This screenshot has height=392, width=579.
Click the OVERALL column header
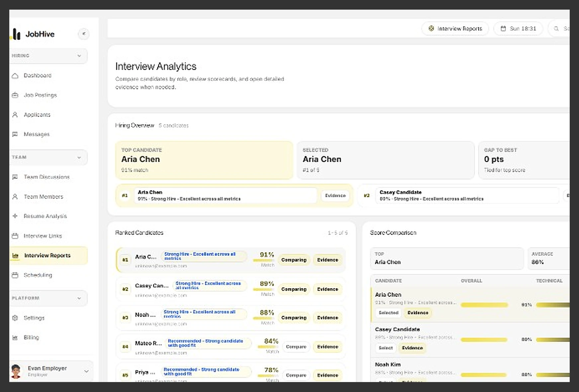pos(471,281)
